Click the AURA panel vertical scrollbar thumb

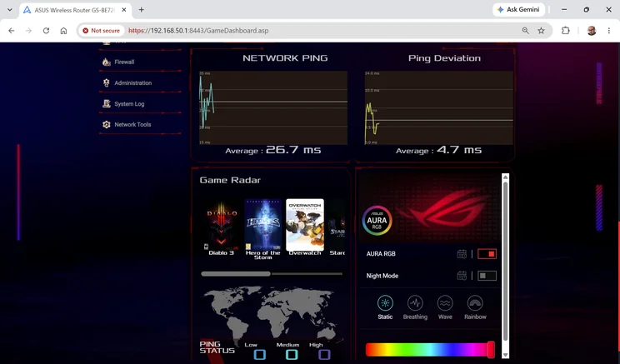505,262
